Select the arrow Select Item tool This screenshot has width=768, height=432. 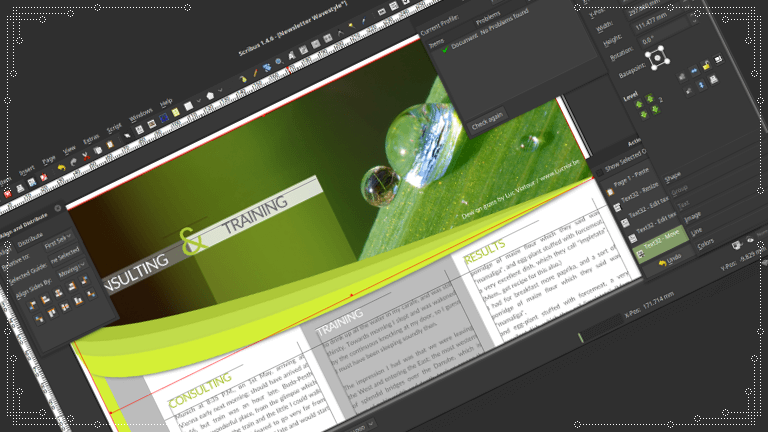127,136
